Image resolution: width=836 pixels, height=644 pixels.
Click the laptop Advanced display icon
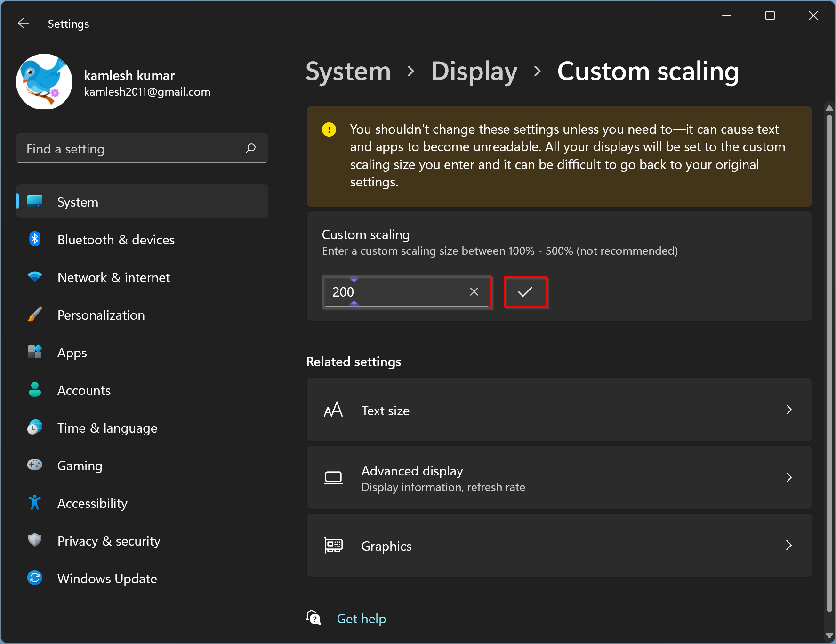pos(333,478)
